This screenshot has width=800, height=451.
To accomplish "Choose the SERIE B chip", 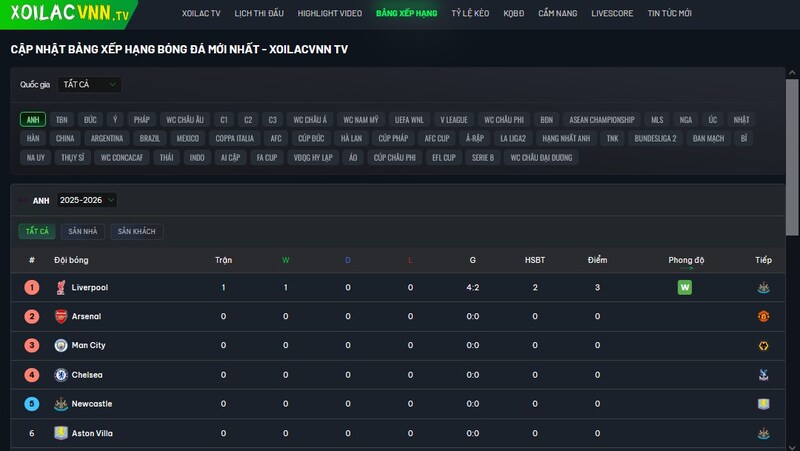I will [x=483, y=158].
